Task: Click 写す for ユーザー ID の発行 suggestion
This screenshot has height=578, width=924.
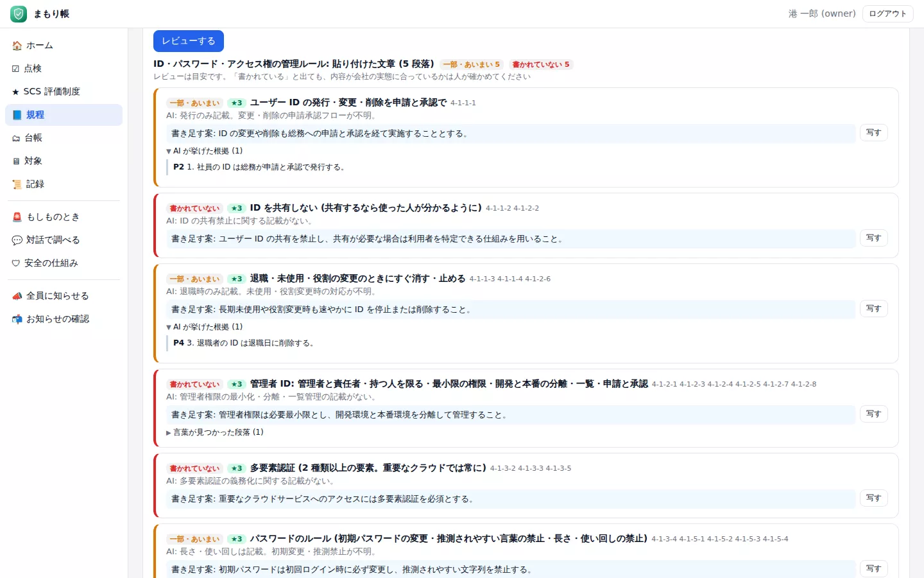Action: click(x=874, y=133)
